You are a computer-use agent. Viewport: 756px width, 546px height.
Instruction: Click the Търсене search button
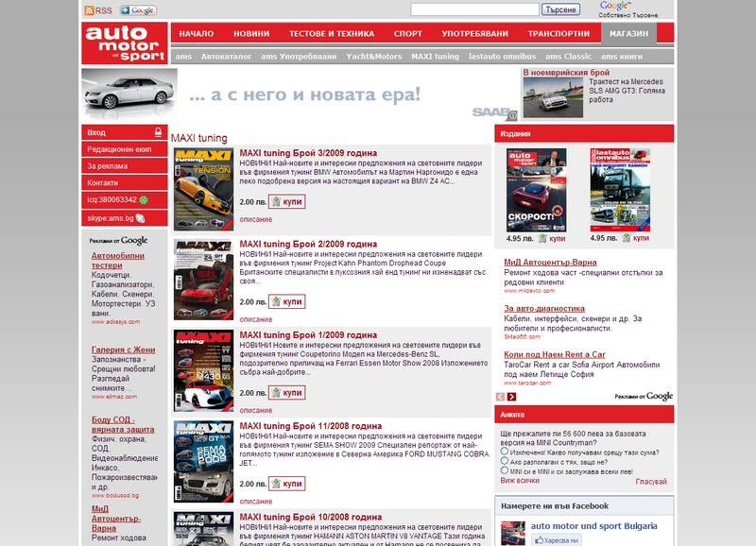click(560, 9)
